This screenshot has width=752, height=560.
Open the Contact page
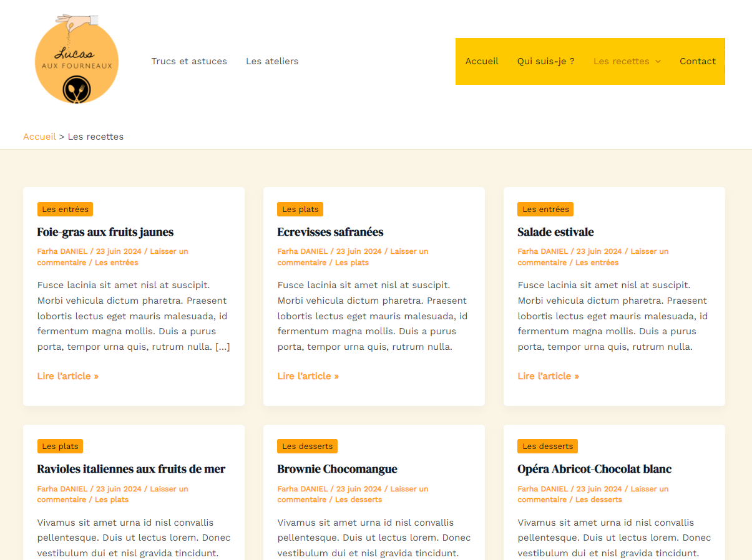pos(698,61)
